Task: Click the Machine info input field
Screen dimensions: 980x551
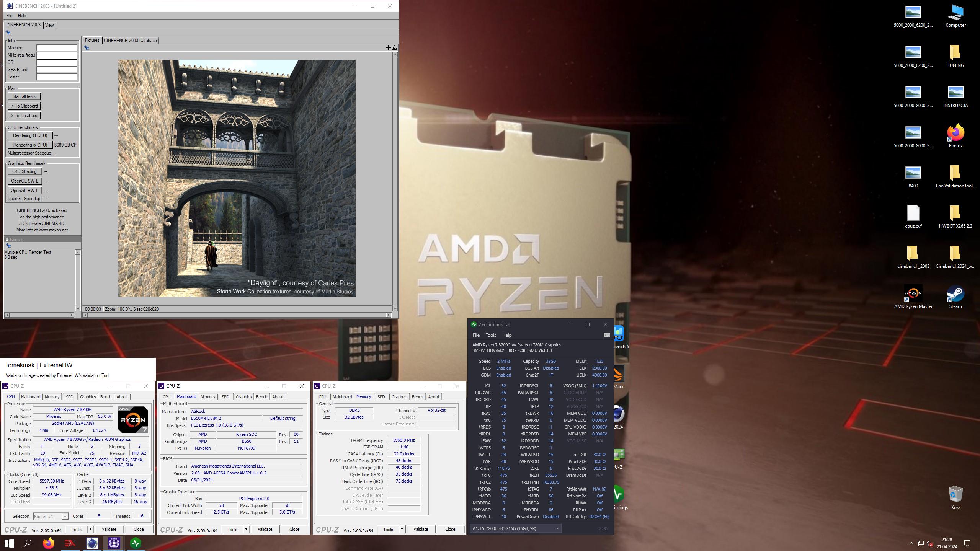Action: [57, 48]
